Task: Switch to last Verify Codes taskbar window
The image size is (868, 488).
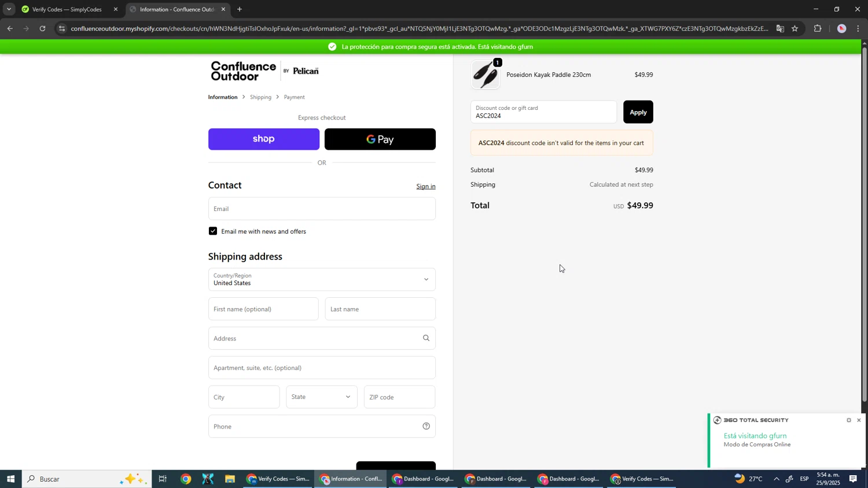Action: click(x=642, y=479)
